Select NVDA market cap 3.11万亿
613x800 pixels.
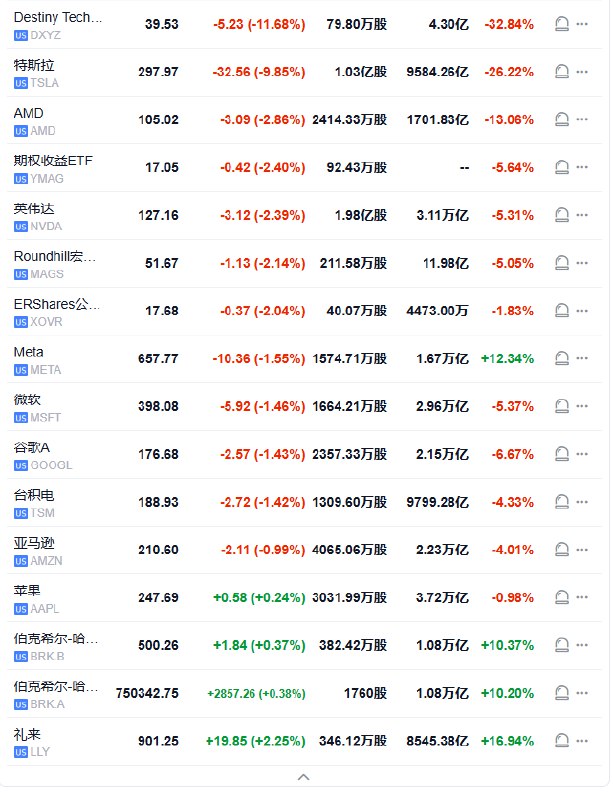442,215
